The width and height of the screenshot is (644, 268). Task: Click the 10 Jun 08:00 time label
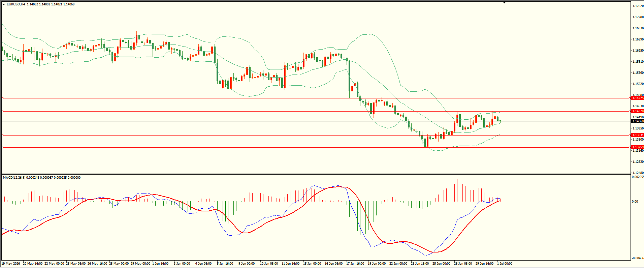(x=269, y=264)
